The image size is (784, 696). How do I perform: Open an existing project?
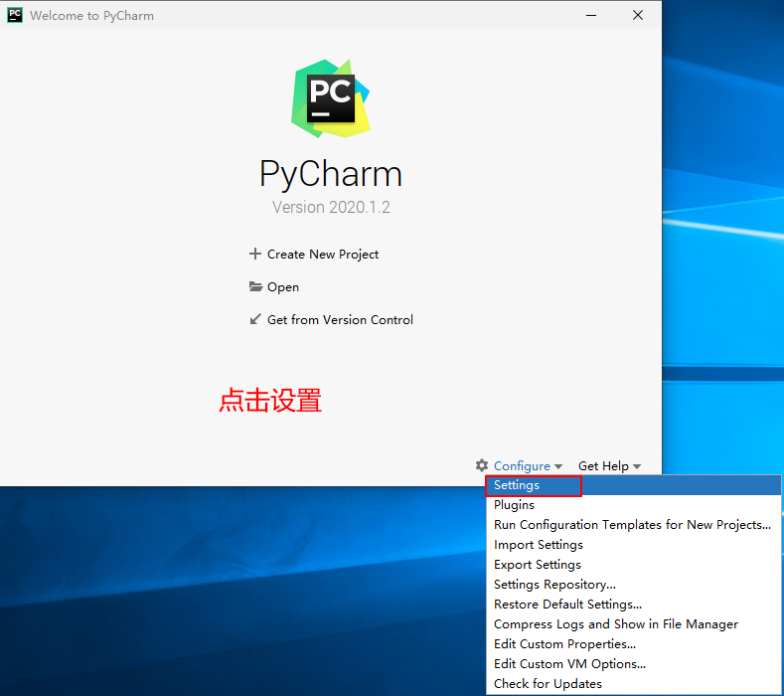[x=283, y=287]
